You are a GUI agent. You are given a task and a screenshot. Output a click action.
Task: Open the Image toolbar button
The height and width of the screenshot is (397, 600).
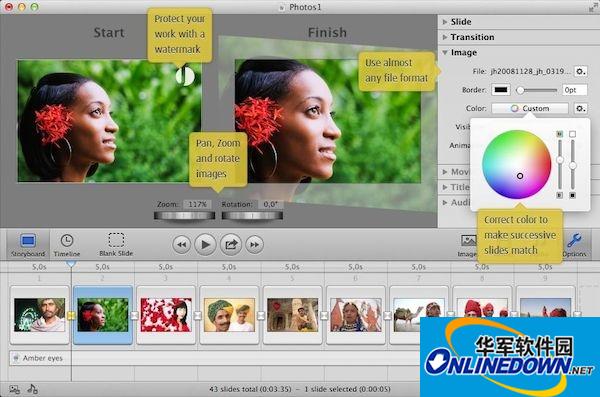point(468,245)
